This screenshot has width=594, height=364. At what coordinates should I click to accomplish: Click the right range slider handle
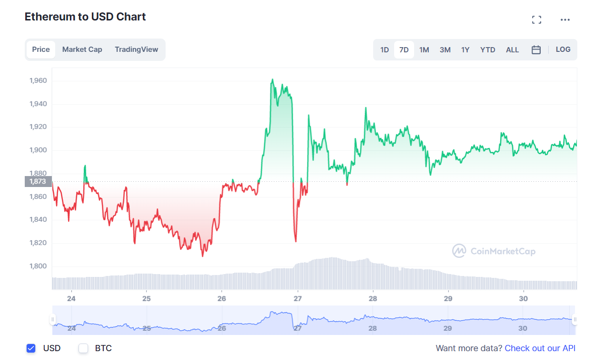[x=575, y=319]
